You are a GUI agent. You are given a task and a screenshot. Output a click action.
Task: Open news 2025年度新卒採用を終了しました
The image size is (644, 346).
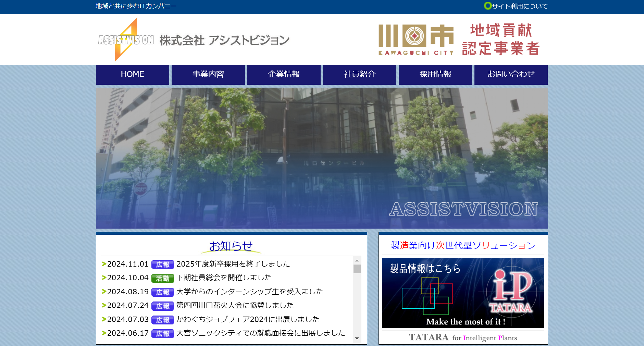click(x=233, y=264)
